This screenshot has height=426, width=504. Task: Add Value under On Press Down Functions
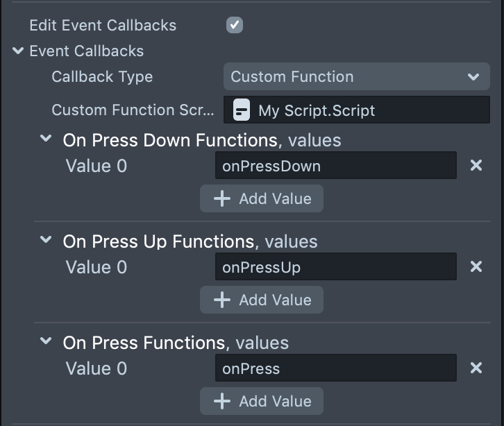[x=262, y=199]
